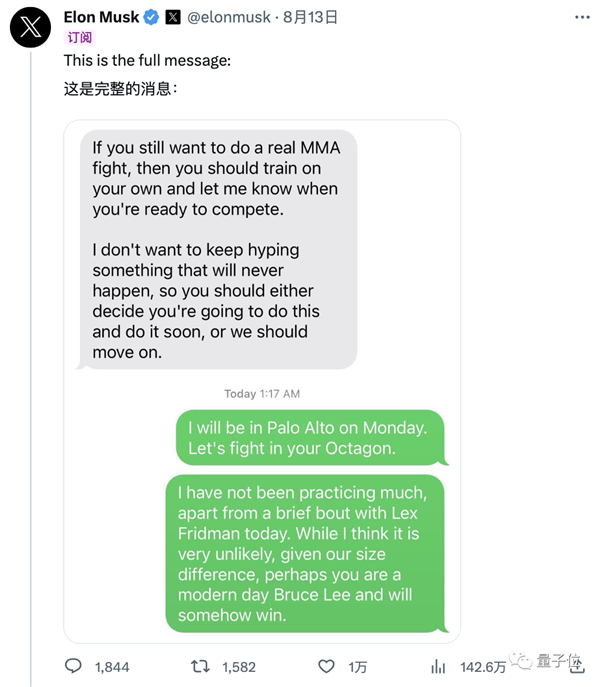Click the 142.6万 views count
Image resolution: width=600 pixels, height=687 pixels.
[x=483, y=667]
